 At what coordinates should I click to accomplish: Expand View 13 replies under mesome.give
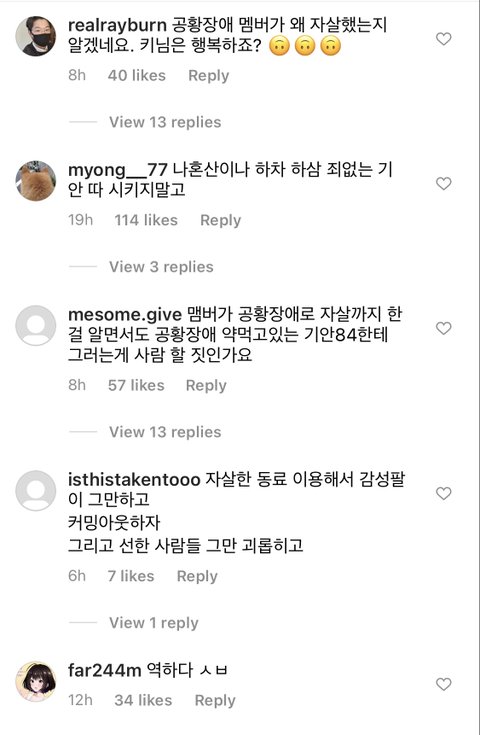tap(165, 432)
